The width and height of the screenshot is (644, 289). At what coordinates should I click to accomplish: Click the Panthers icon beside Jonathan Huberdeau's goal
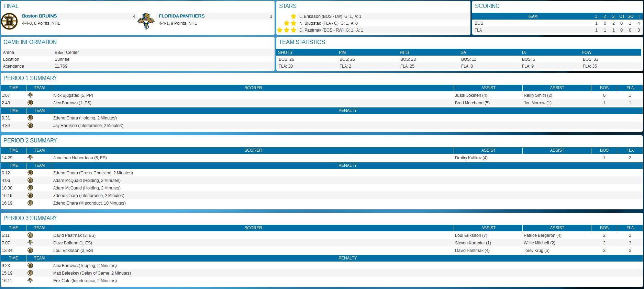[30, 158]
